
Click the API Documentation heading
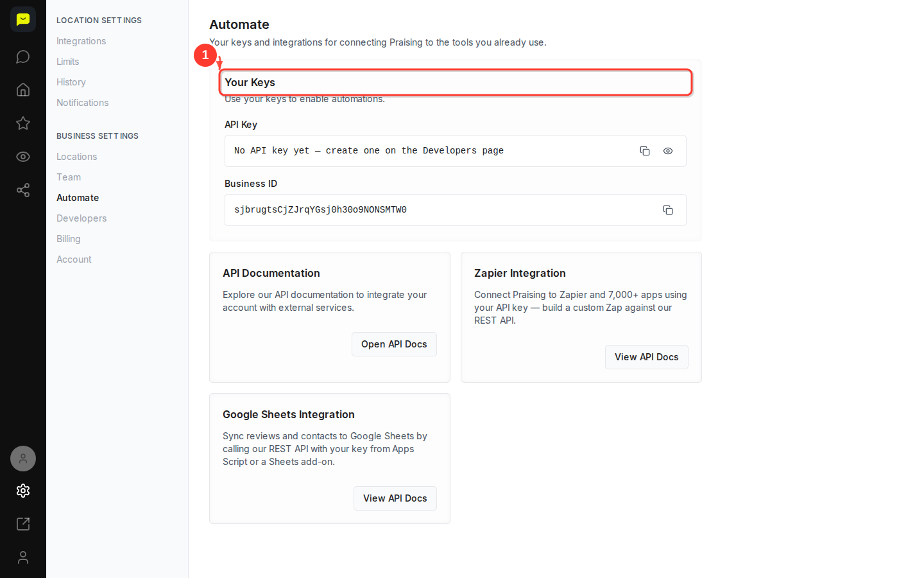pos(271,273)
